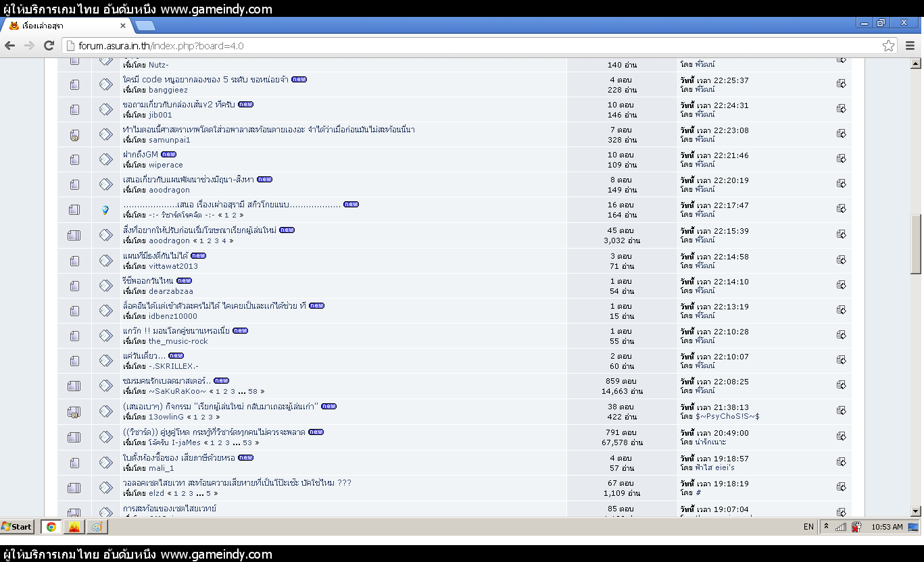Image resolution: width=924 pixels, height=562 pixels.
Task: Open the topic รีซีพออกวันไหน
Action: [x=148, y=281]
